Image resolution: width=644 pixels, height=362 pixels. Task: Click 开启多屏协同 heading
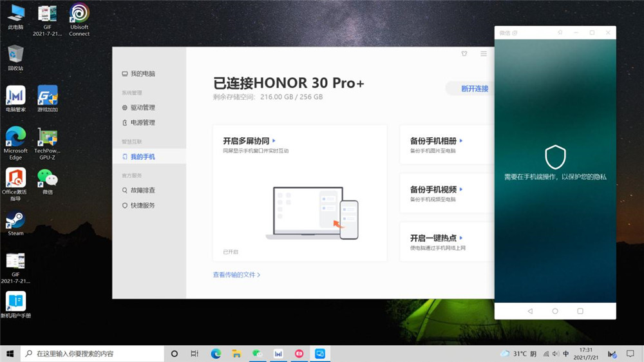pyautogui.click(x=246, y=141)
